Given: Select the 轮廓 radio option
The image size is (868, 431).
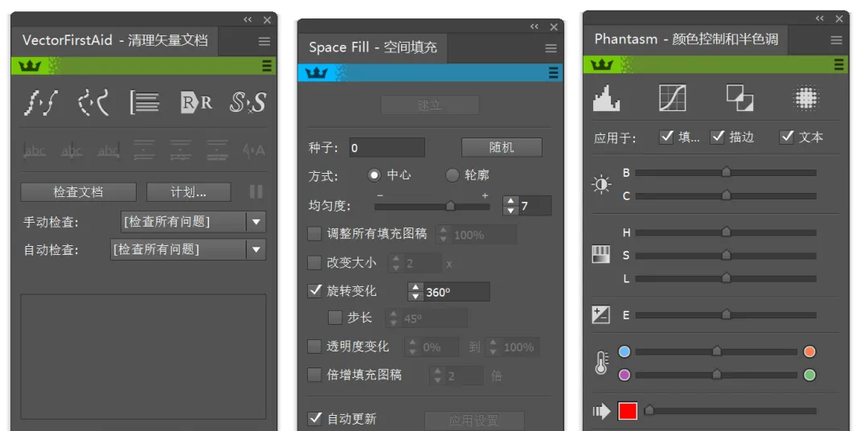Looking at the screenshot, I should [x=452, y=175].
